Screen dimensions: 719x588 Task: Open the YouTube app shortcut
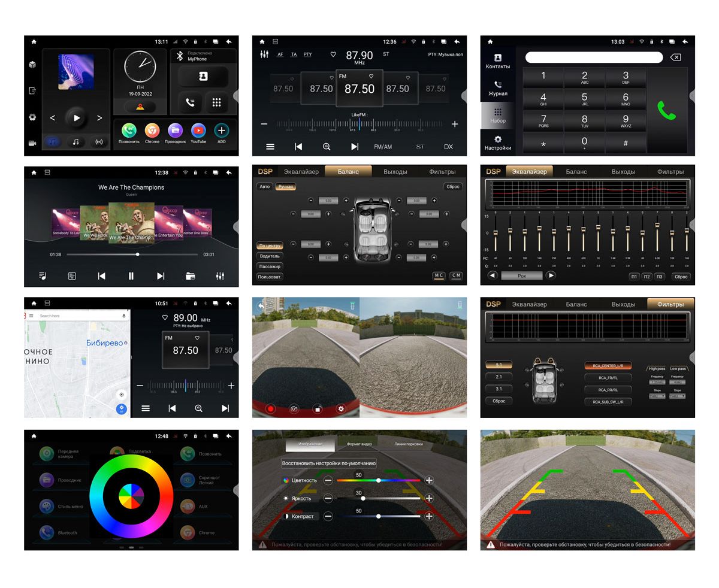[x=198, y=131]
